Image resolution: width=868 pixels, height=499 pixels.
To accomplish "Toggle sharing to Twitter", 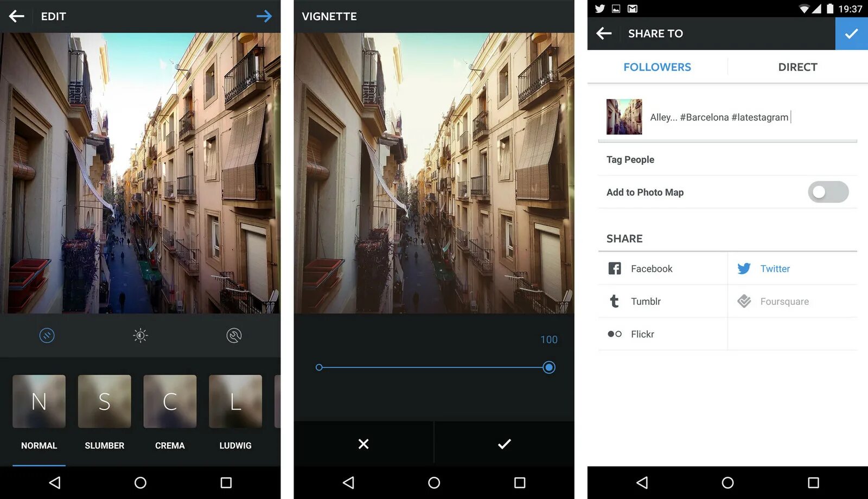I will pyautogui.click(x=793, y=268).
